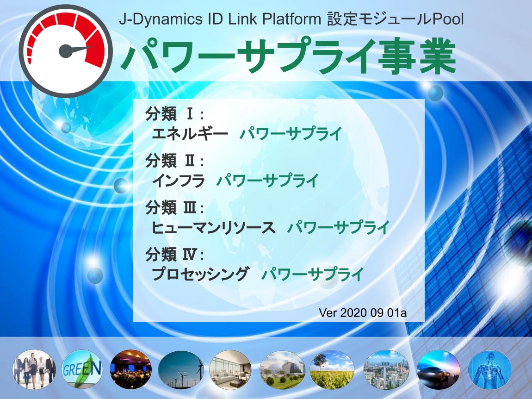Click the red speedometer gauge icon

point(67,50)
